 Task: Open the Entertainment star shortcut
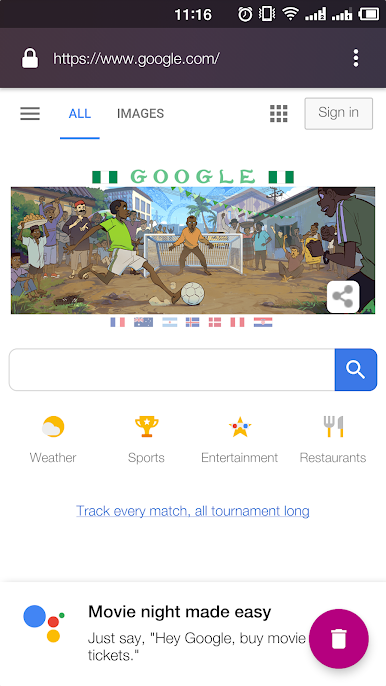(239, 439)
